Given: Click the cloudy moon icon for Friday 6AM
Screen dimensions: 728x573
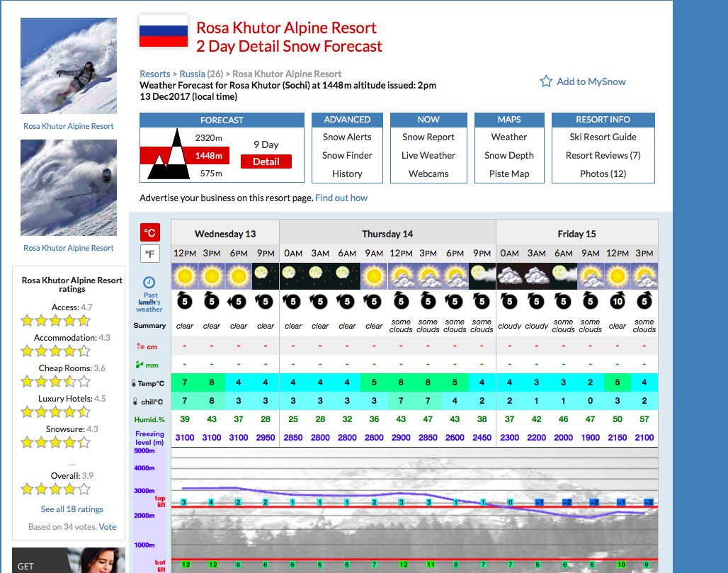Looking at the screenshot, I should (x=563, y=276).
